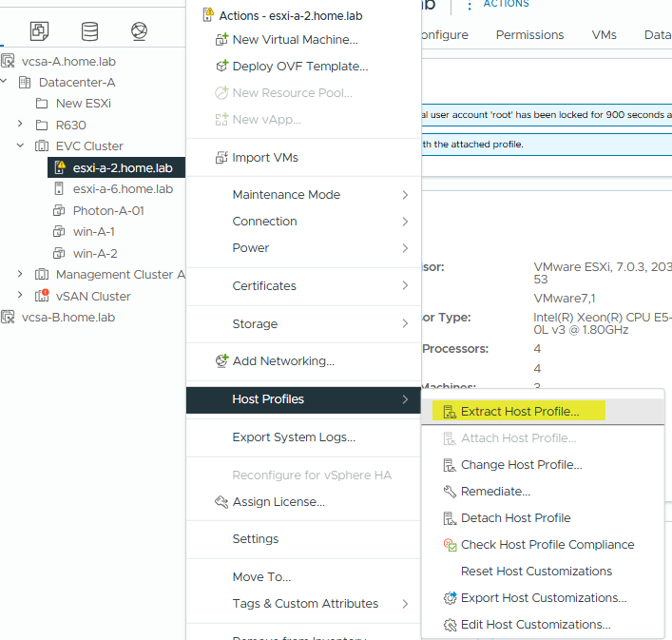Screen dimensions: 672x640
Task: Click the Photon-A-01 VM icon
Action: [59, 210]
